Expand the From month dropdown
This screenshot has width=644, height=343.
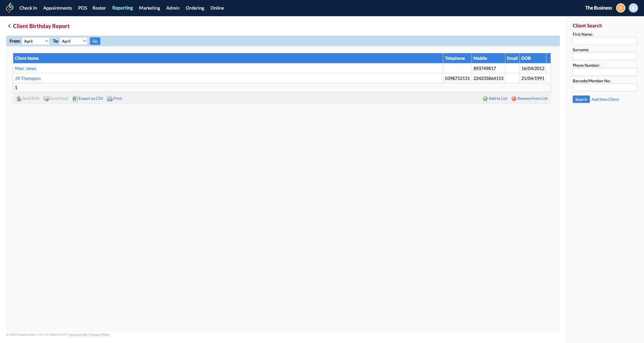point(36,41)
